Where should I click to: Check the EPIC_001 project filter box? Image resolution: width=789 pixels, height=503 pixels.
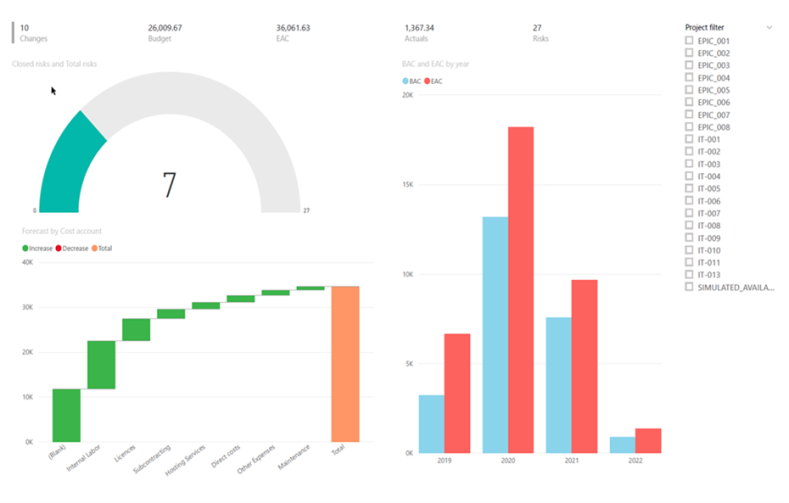tap(689, 41)
